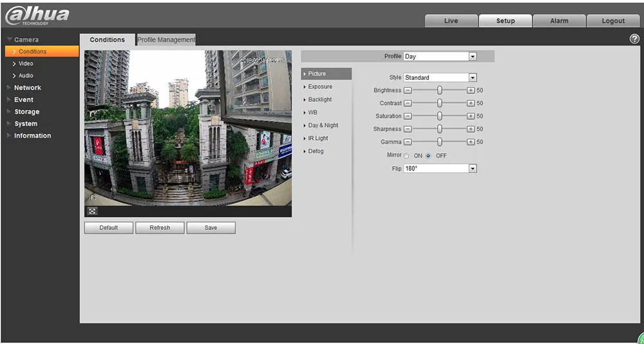Screen dimensions: 644x344
Task: Click the Refresh button
Action: pos(160,227)
